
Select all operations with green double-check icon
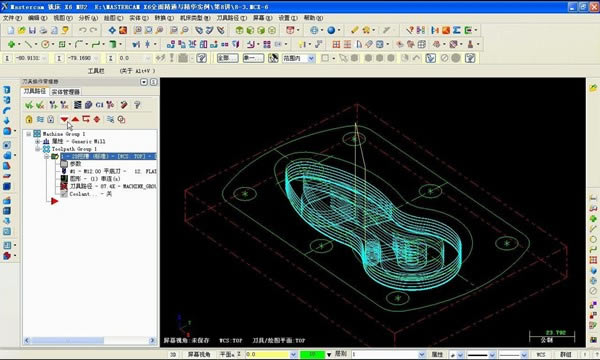click(29, 105)
